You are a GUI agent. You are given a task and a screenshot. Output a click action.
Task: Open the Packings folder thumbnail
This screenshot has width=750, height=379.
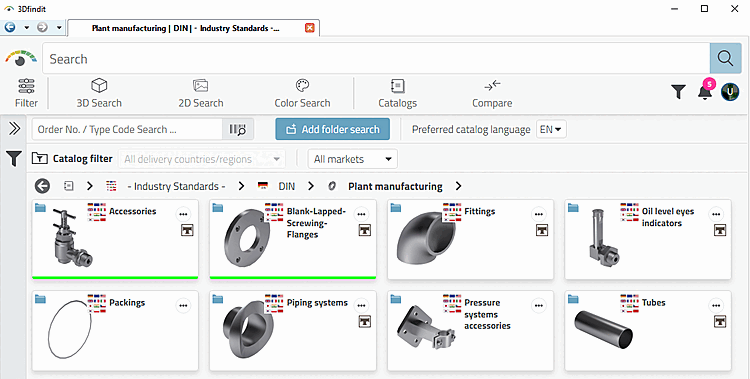[x=70, y=329]
